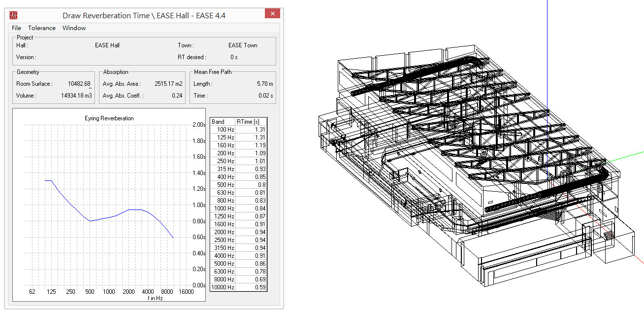Select the 100 Hz band row

click(238, 130)
